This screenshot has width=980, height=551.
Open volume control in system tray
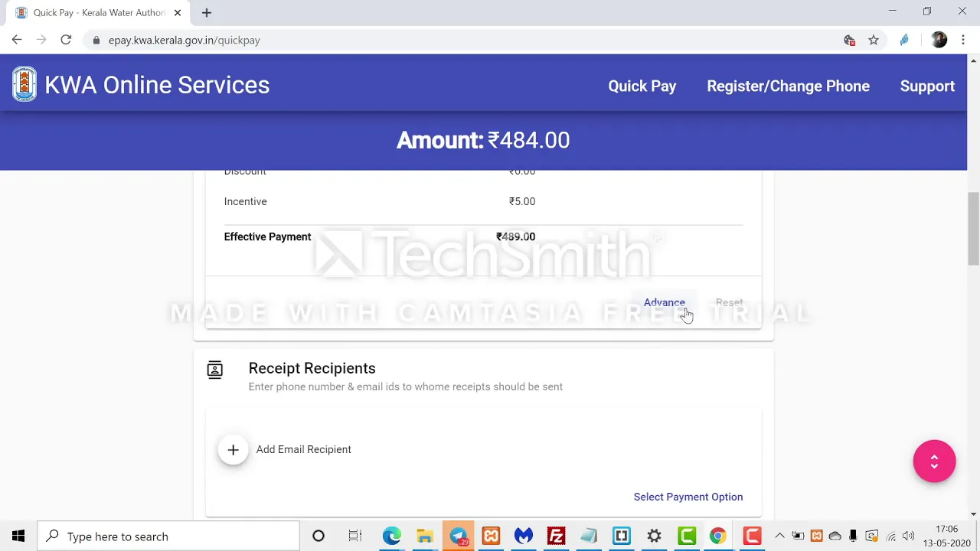pos(908,536)
